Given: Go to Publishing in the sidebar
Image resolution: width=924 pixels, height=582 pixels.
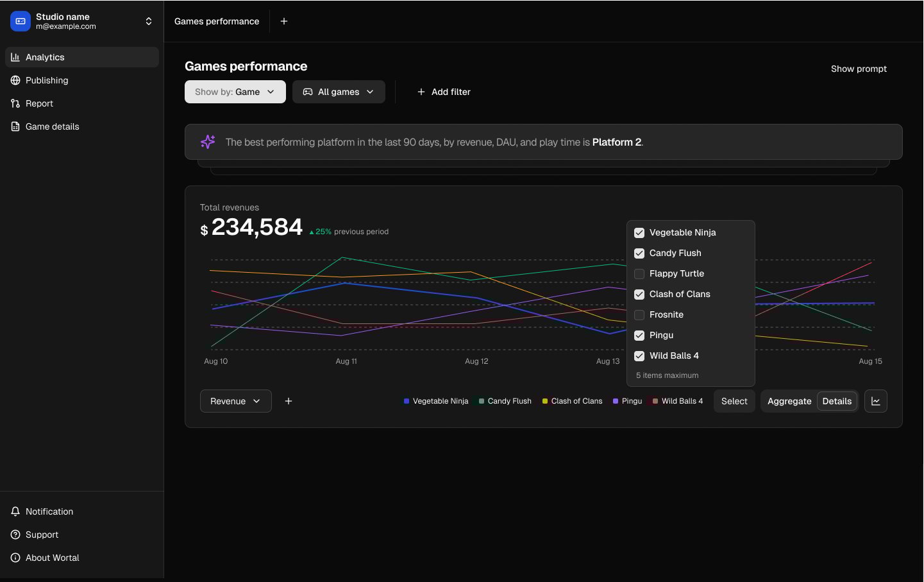Looking at the screenshot, I should click(47, 80).
